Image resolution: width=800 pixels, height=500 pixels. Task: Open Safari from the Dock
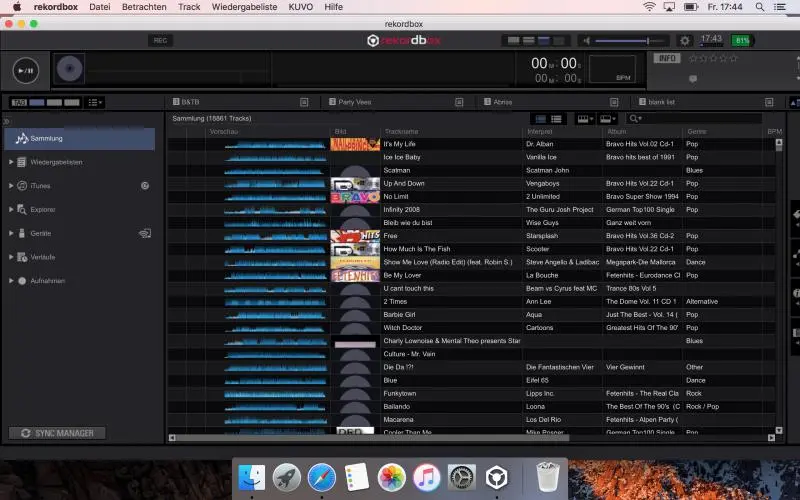click(321, 477)
